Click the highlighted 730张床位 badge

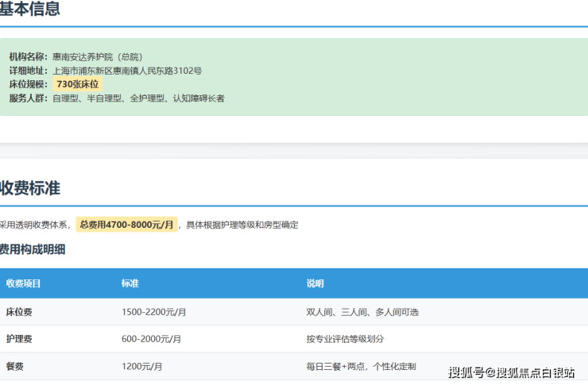click(x=78, y=84)
